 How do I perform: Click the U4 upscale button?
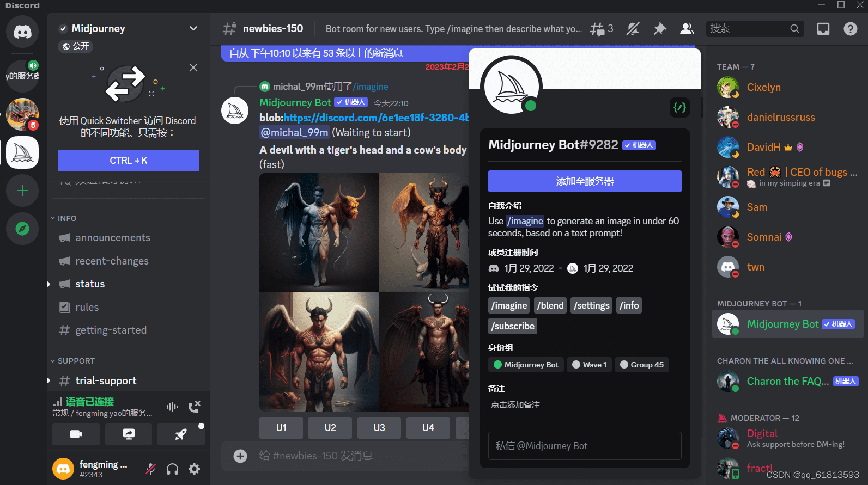point(428,428)
